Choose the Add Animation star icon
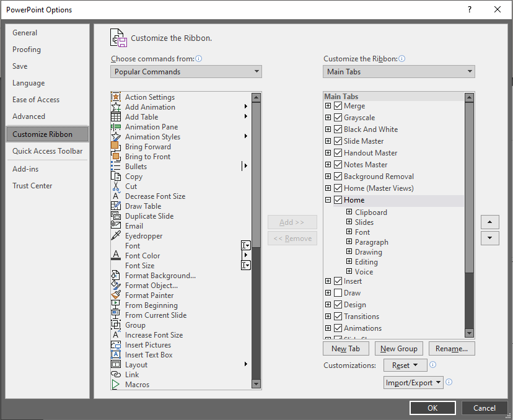This screenshot has height=420, width=513. pos(116,107)
